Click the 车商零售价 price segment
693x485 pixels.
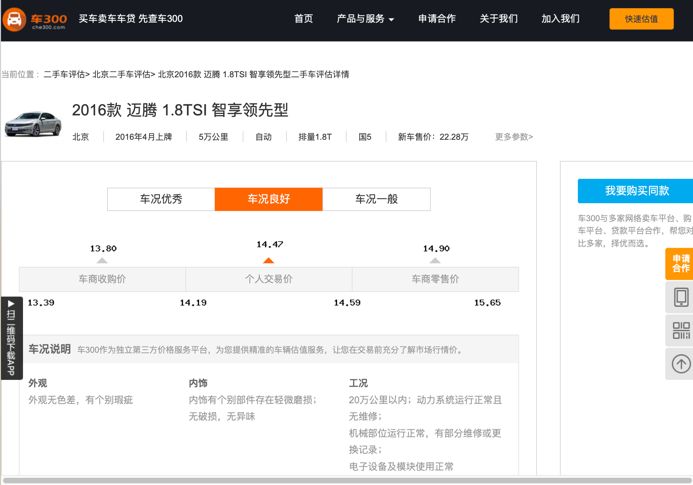point(435,279)
